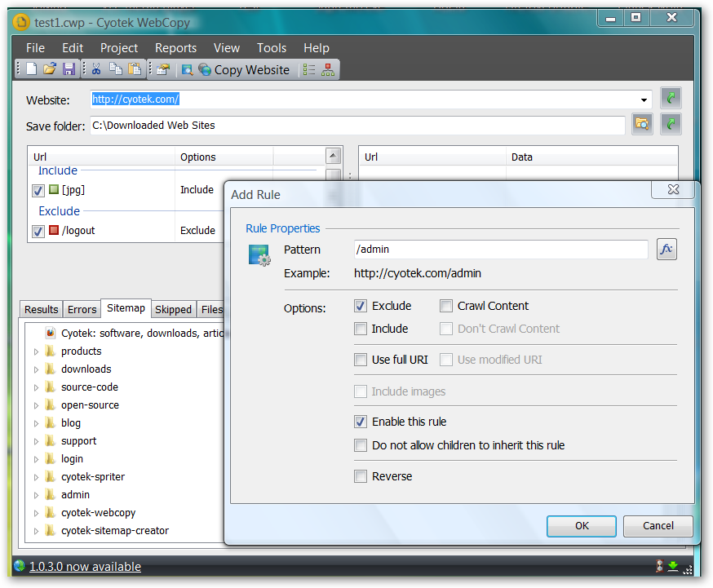This screenshot has width=713, height=588.
Task: Click the sitemap diagram toolbar icon
Action: click(328, 69)
